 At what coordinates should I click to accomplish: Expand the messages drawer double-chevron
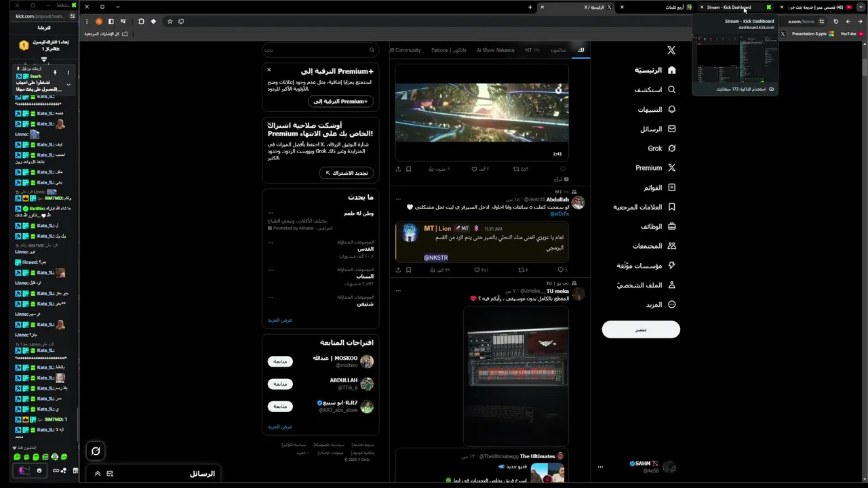[98, 474]
